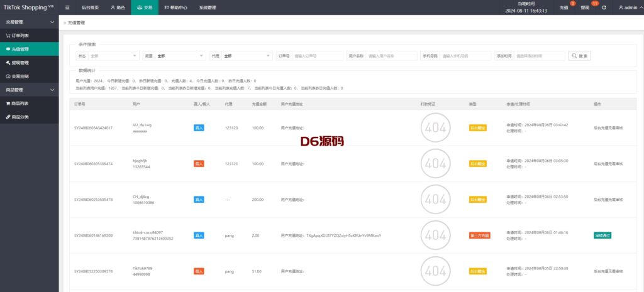Click the 假人 badge in TikTok9789 row
This screenshot has width=644, height=292.
coord(199,271)
